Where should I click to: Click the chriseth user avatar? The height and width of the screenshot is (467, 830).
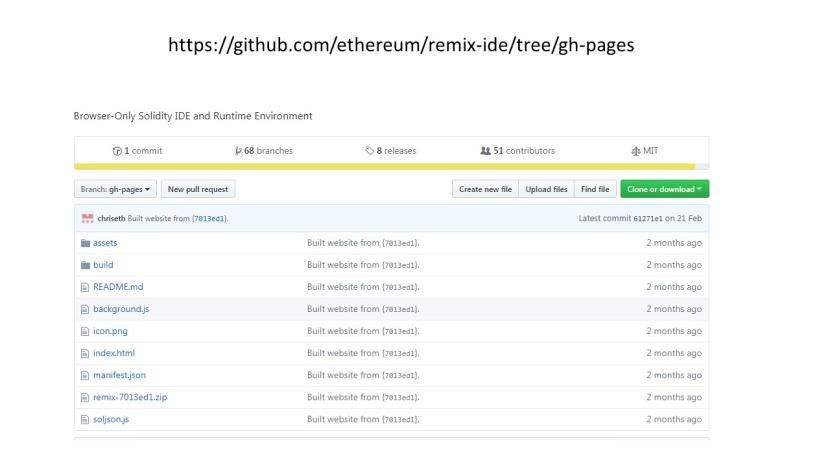click(87, 219)
